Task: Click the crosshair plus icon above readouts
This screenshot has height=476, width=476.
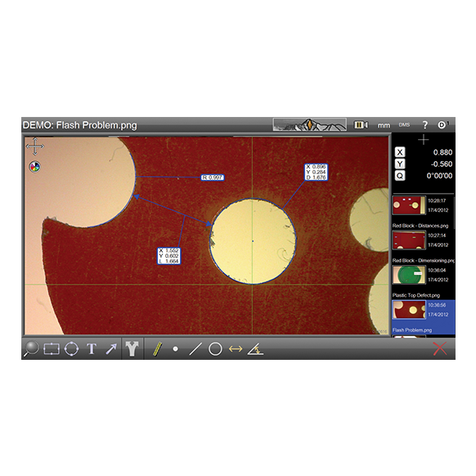Action: (423, 140)
